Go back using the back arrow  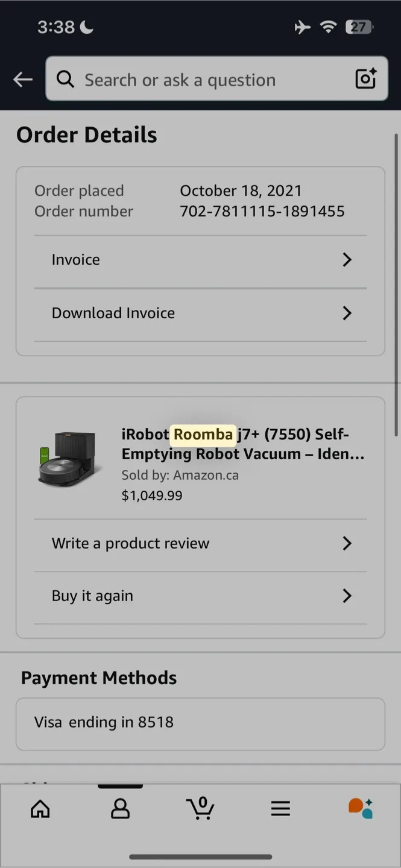point(22,79)
